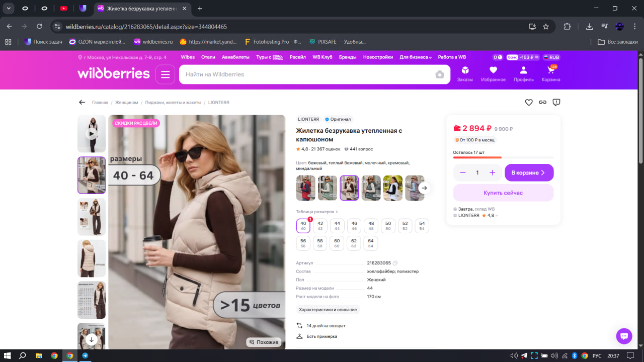Expand the Для бизнеса dropdown
The image size is (644, 362).
tap(416, 57)
